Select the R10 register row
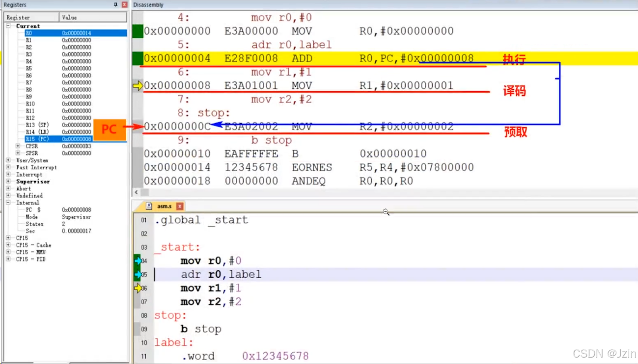Viewport: 638px width, 364px height. pos(76,104)
